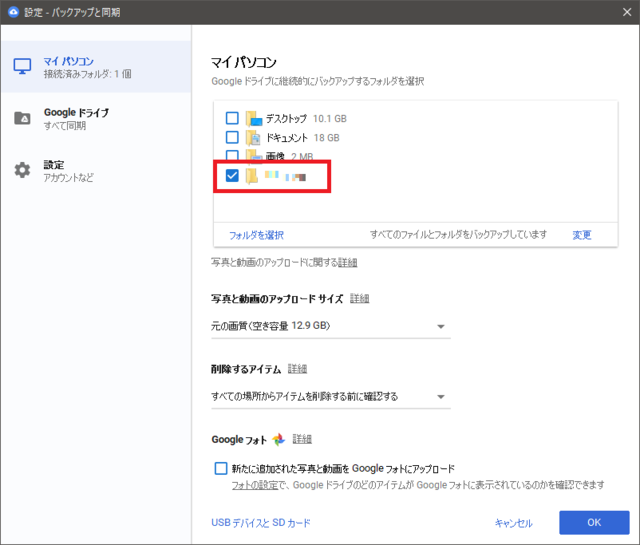Click the デスクトップ folder icon

click(253, 118)
